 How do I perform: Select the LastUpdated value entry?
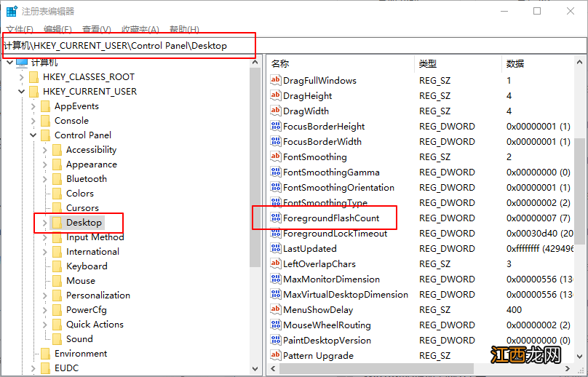pos(309,249)
